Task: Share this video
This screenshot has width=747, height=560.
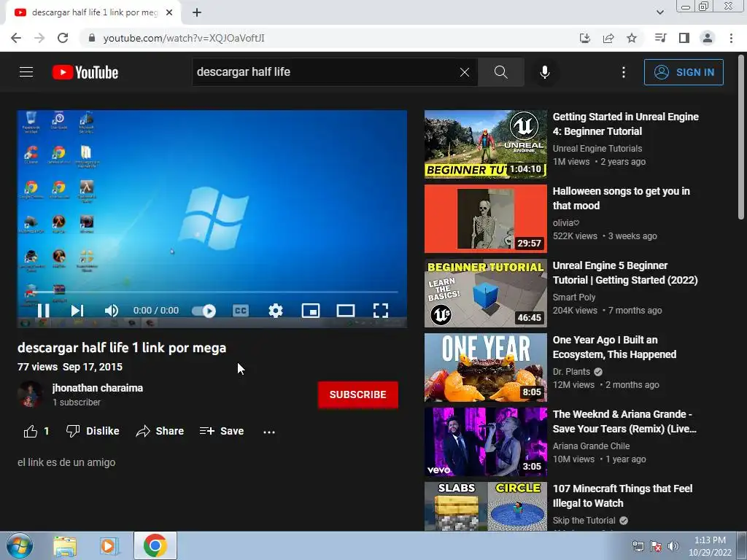Action: [x=160, y=431]
